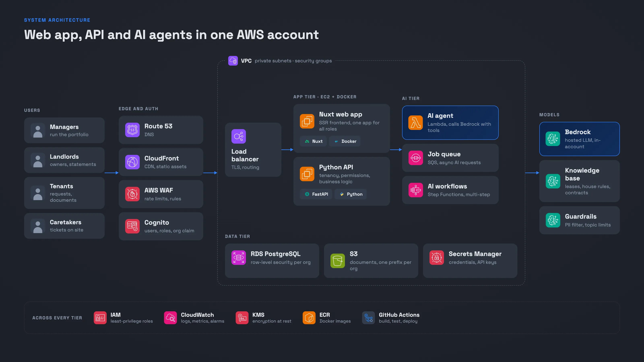Click the Bedrock brain icon
Screen dimensions: 644x362
[x=553, y=139]
